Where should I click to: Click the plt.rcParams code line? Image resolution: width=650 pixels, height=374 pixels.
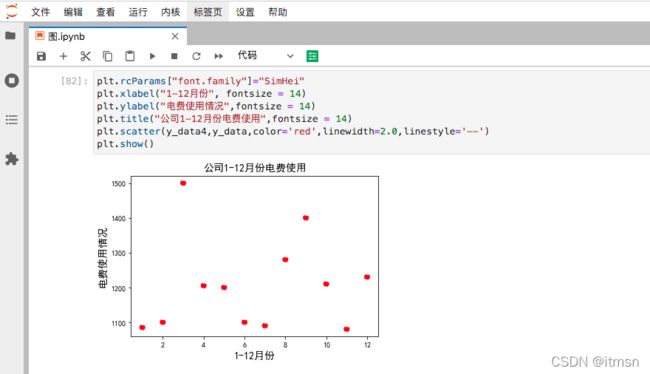point(201,81)
